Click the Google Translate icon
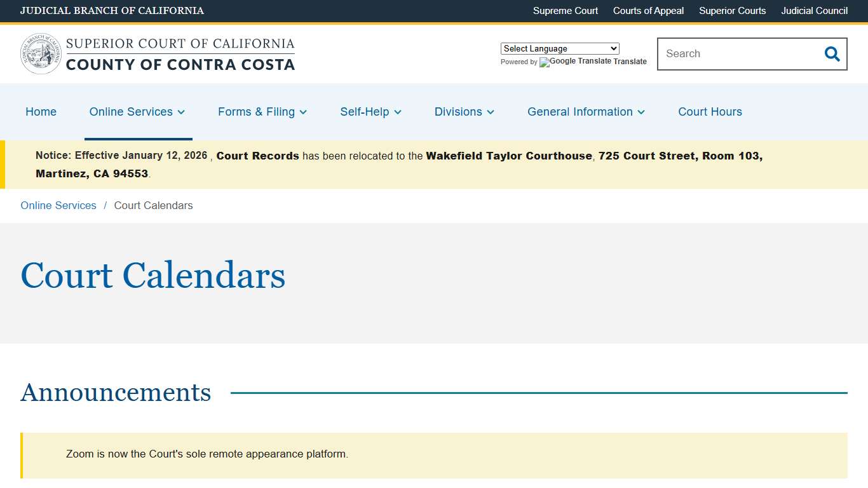 pos(543,62)
